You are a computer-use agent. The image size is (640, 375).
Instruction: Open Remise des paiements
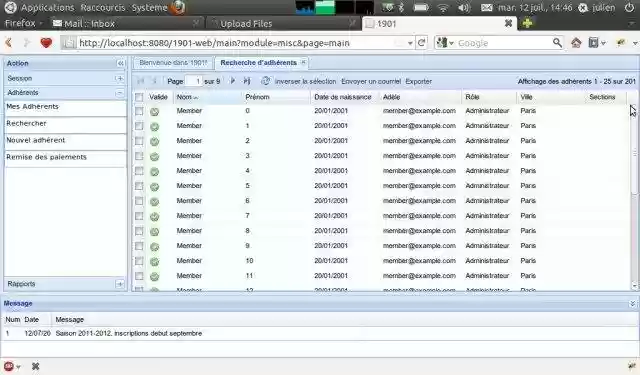pyautogui.click(x=65, y=158)
